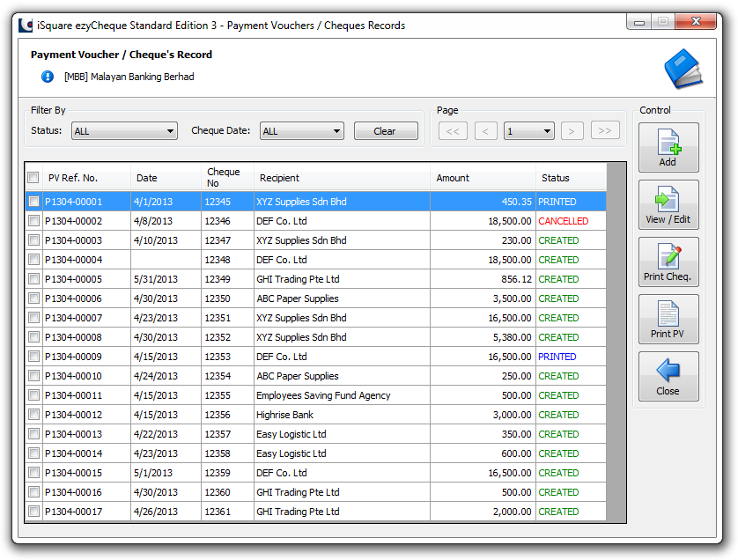Tick checkbox for voucher P1304-00005

(33, 278)
